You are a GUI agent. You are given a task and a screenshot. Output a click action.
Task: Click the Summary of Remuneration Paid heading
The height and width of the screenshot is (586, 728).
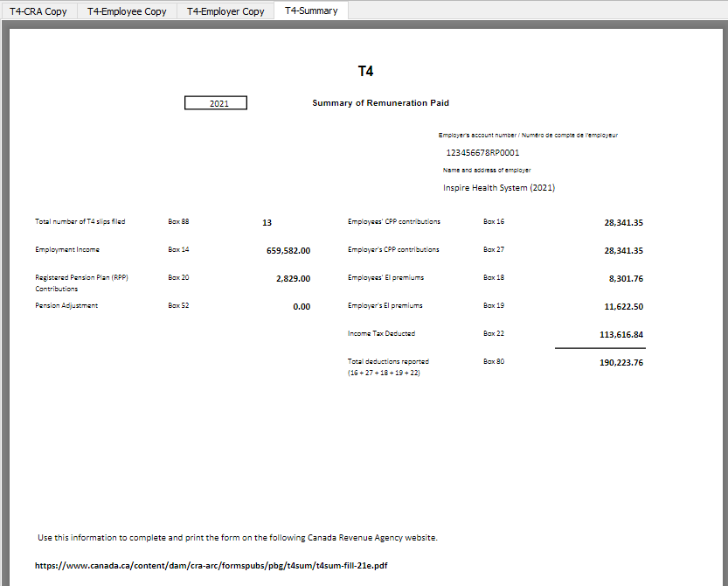tap(380, 102)
